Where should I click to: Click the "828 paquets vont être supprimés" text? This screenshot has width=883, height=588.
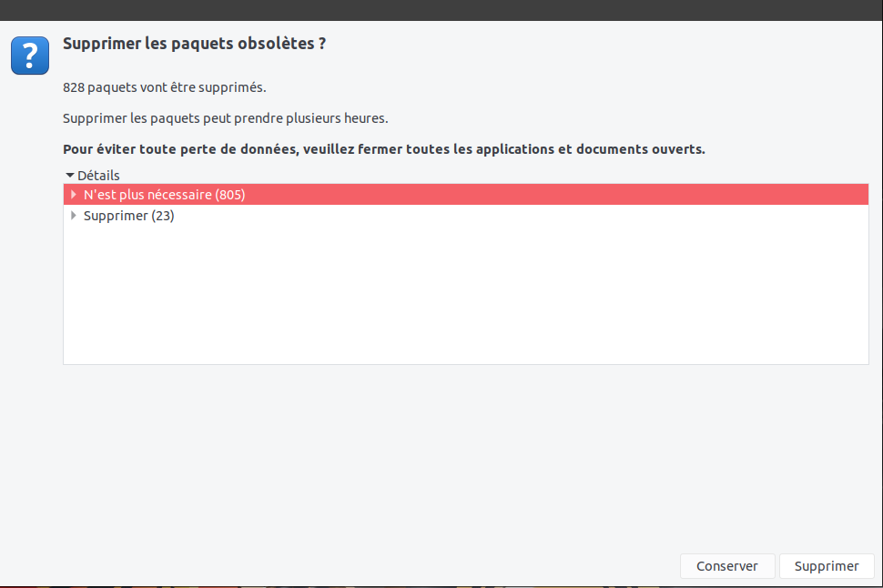pos(164,88)
